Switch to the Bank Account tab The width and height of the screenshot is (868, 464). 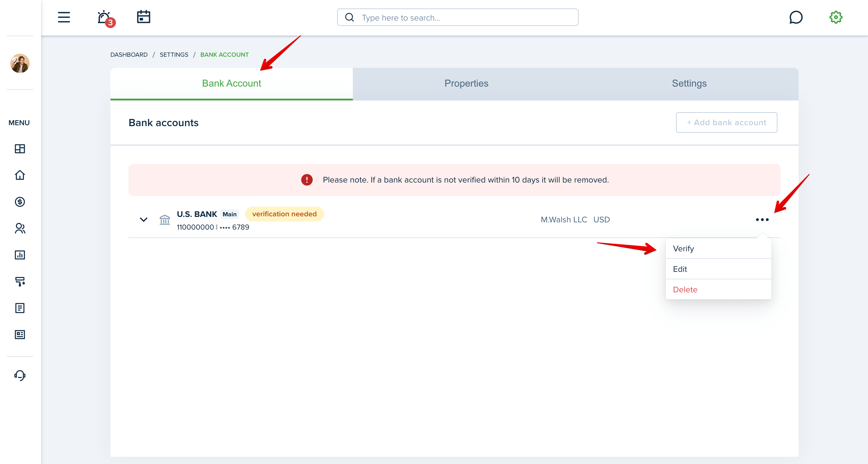pos(231,84)
